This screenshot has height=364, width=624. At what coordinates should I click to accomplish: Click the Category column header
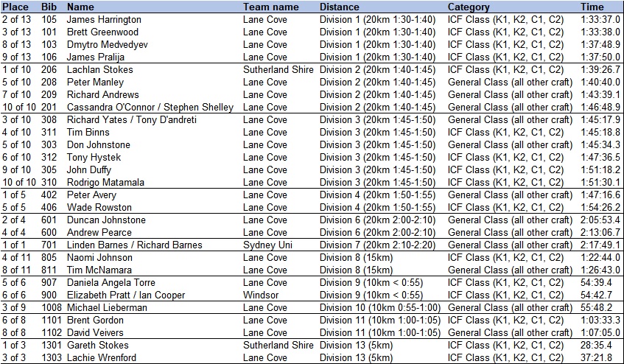click(x=469, y=7)
